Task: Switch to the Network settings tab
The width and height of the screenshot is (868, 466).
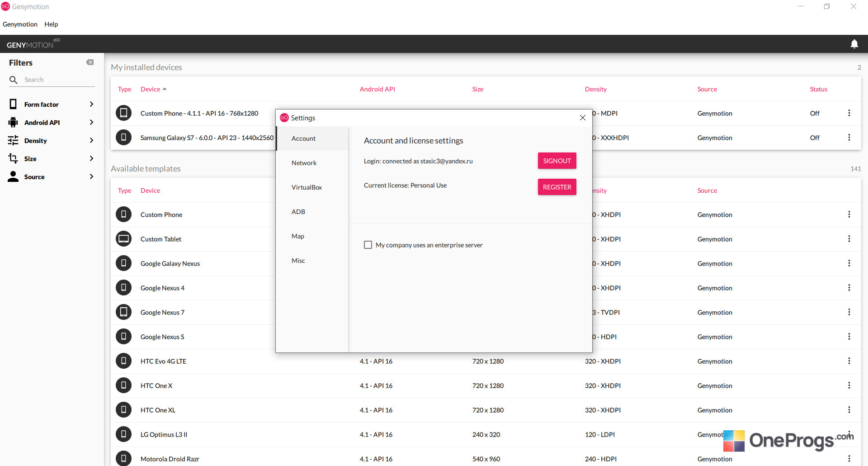Action: [x=312, y=163]
